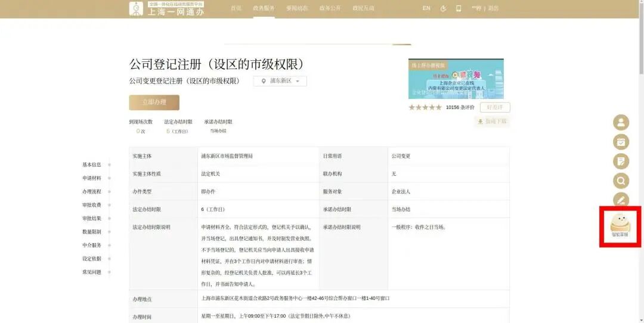Click the 指南下载 download button
Screen dimensions: 644x323
(492, 122)
